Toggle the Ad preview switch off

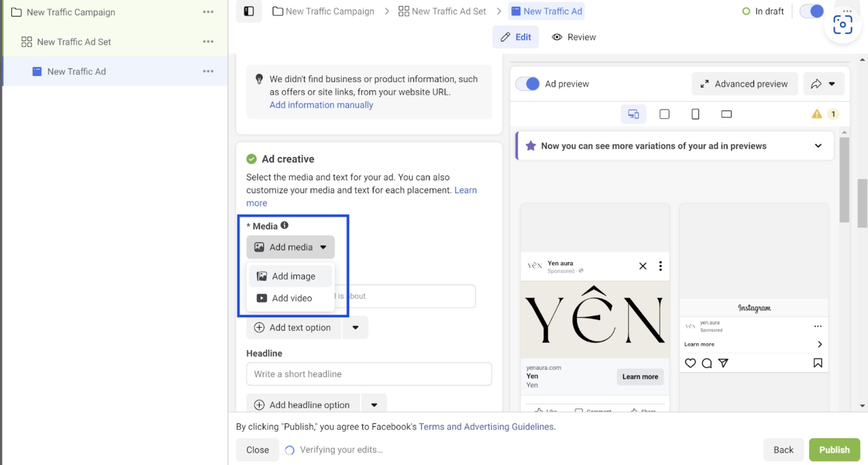tap(527, 84)
